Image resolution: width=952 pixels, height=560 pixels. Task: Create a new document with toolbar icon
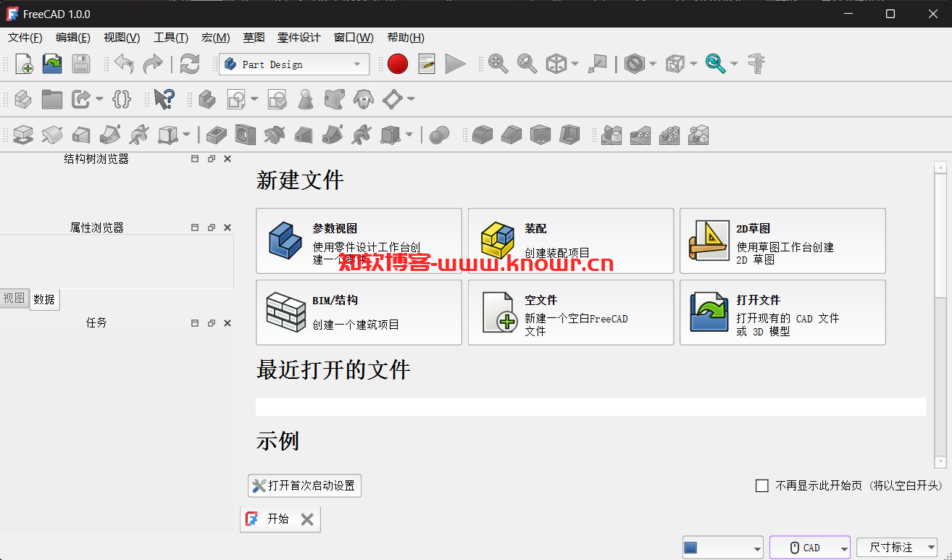click(x=24, y=64)
